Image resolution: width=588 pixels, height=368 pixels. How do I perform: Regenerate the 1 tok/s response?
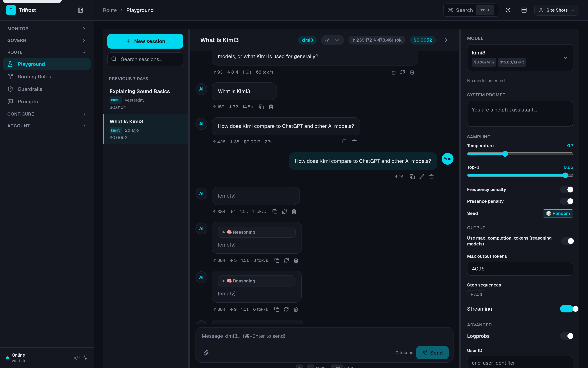point(284,211)
